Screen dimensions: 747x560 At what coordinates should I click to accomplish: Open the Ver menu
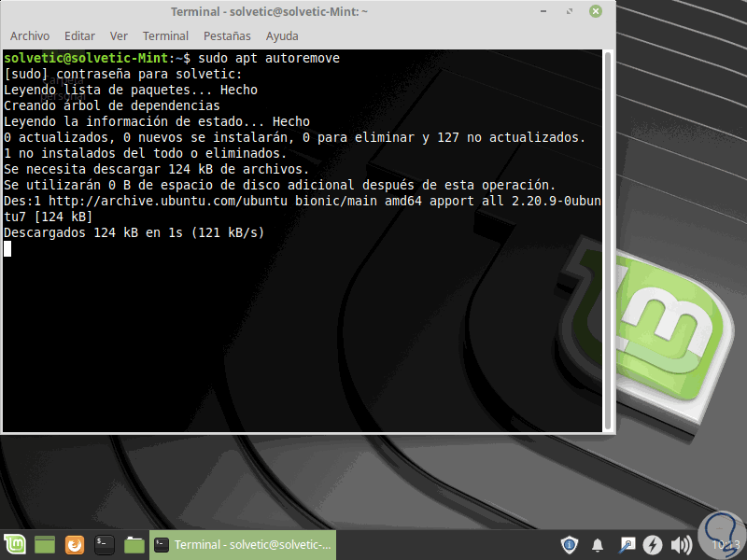(119, 35)
